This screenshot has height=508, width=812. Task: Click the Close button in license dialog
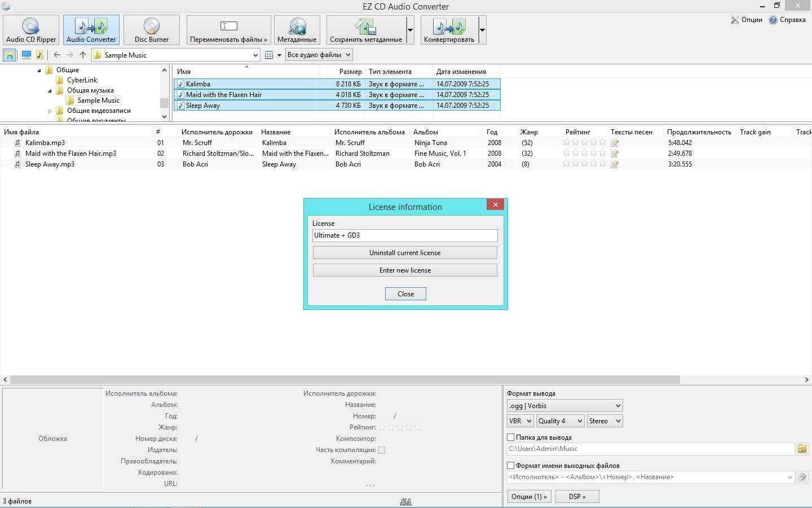[x=405, y=294]
